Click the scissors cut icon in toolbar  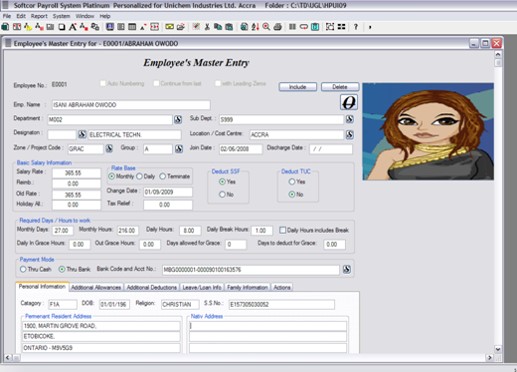pos(207,27)
